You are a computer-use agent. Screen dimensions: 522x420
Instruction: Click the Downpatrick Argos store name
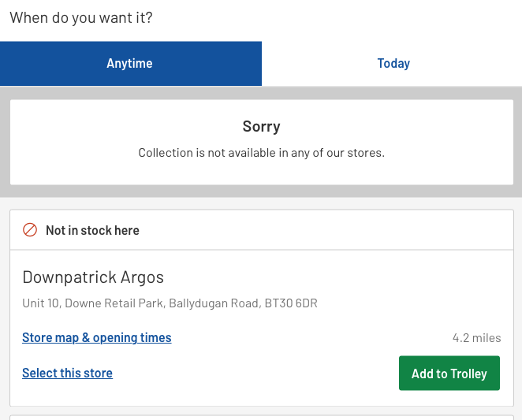pos(93,277)
